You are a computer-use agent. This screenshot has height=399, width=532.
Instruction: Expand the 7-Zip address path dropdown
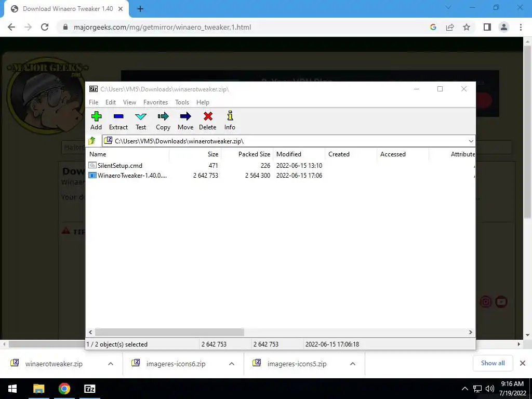pos(471,141)
